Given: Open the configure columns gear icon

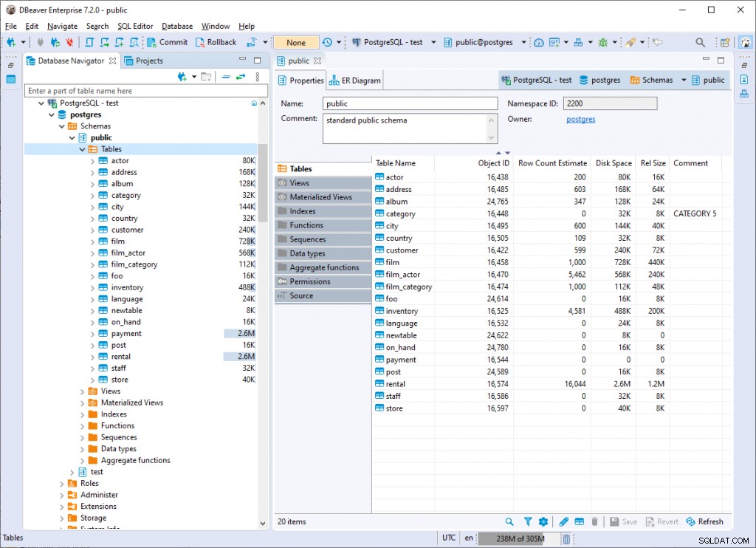Looking at the screenshot, I should (543, 521).
